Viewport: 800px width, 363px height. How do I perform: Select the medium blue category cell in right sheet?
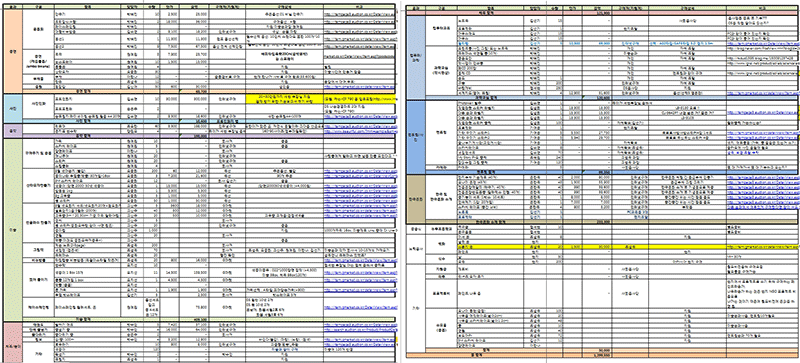(416, 134)
